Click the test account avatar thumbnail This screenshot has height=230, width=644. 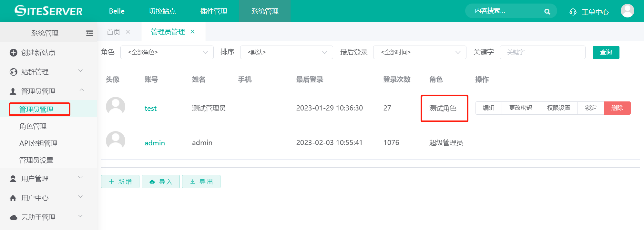[116, 106]
